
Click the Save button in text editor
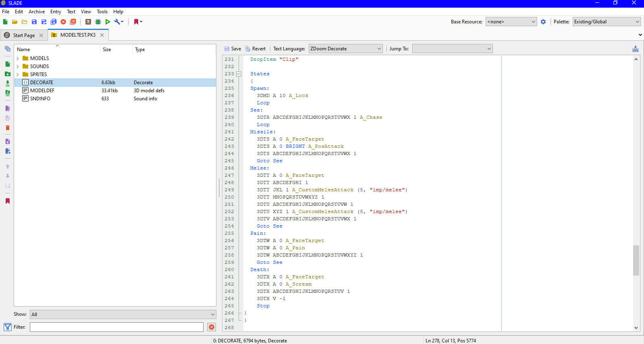(x=233, y=49)
